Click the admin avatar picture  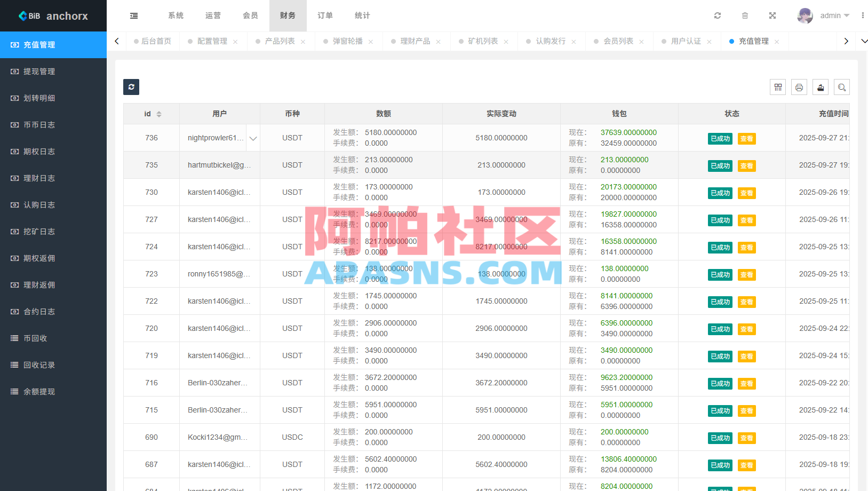coord(805,15)
